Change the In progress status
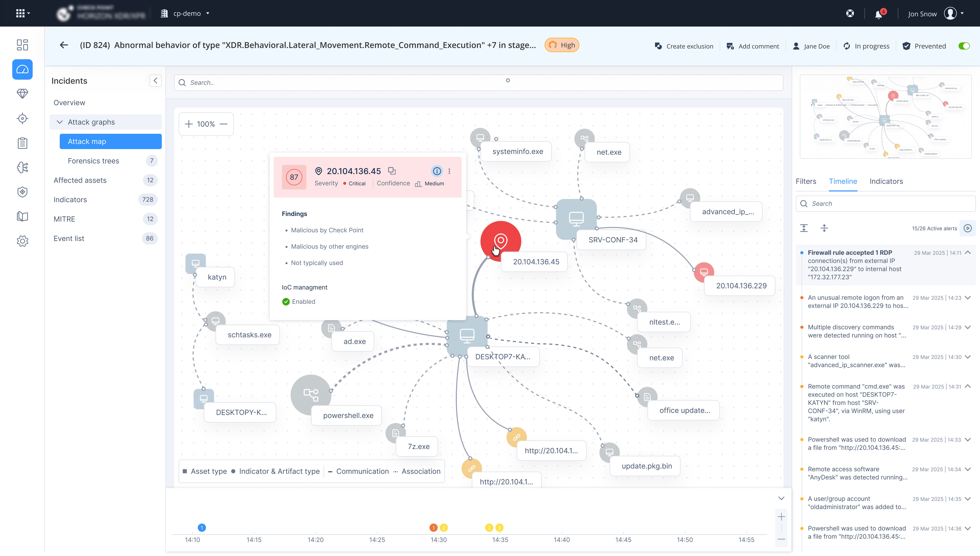 point(866,46)
